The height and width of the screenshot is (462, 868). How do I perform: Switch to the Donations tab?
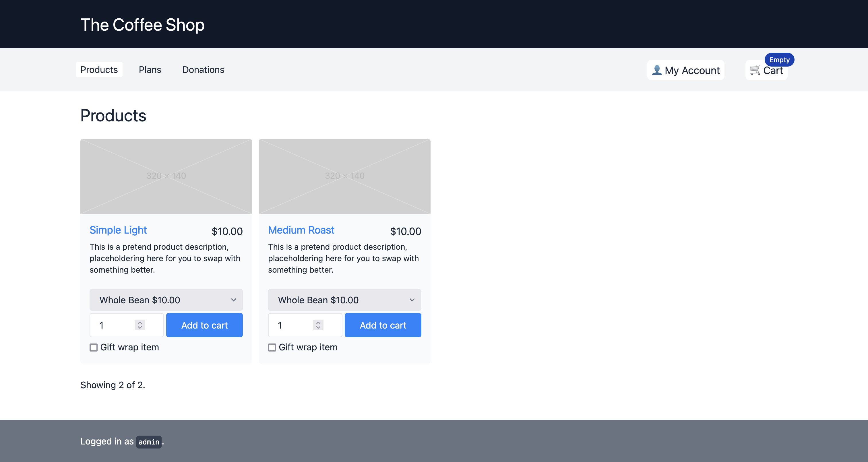pos(203,69)
